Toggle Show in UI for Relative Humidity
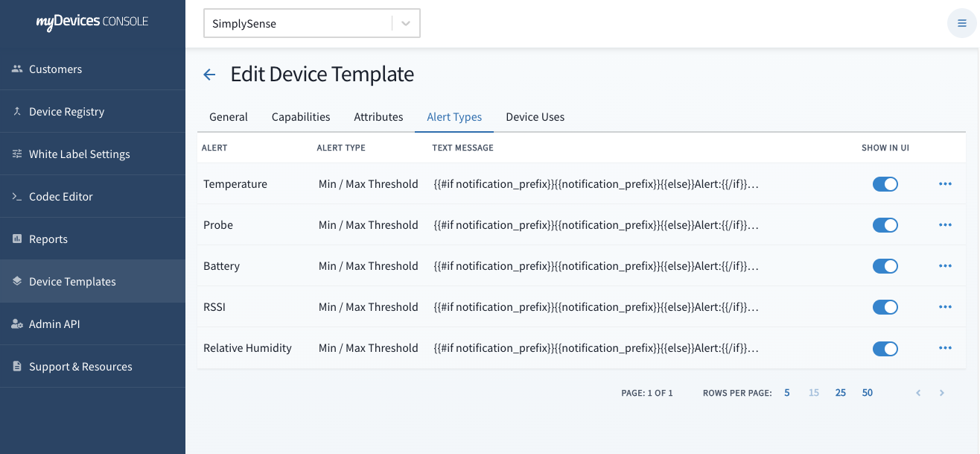This screenshot has width=980, height=454. (885, 348)
